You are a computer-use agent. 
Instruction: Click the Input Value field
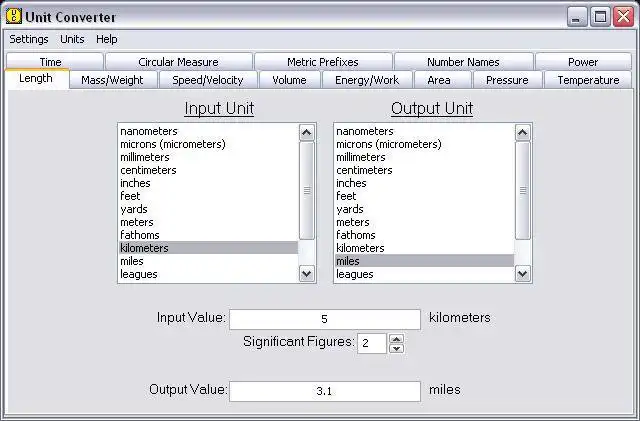(x=325, y=319)
